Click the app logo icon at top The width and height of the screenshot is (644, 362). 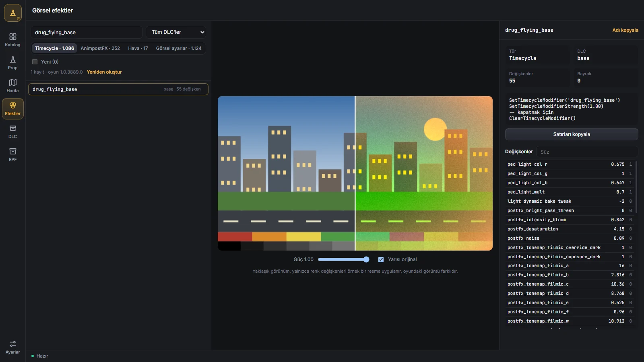point(13,13)
